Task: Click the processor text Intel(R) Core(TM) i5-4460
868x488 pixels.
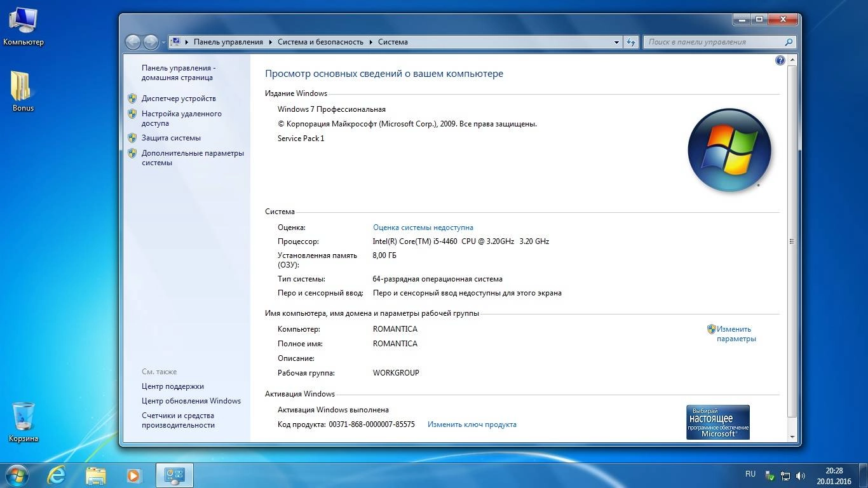Action: (461, 241)
